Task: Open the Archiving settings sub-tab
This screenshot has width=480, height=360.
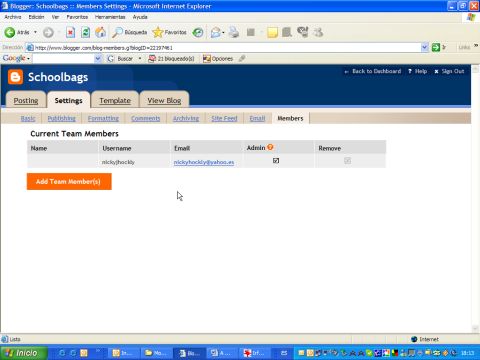Action: tap(186, 118)
